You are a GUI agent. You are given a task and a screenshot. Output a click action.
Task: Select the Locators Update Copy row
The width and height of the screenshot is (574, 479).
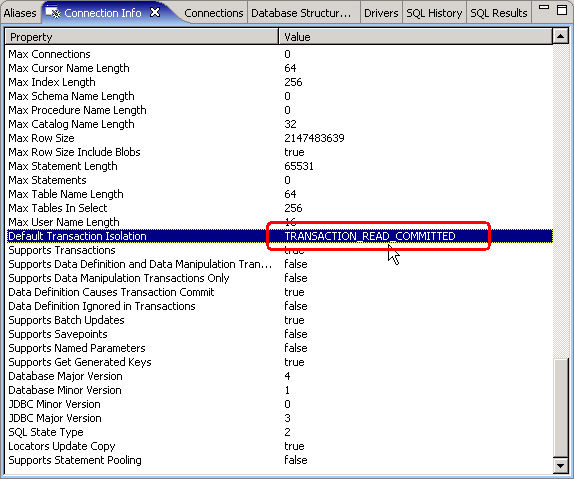coord(280,446)
